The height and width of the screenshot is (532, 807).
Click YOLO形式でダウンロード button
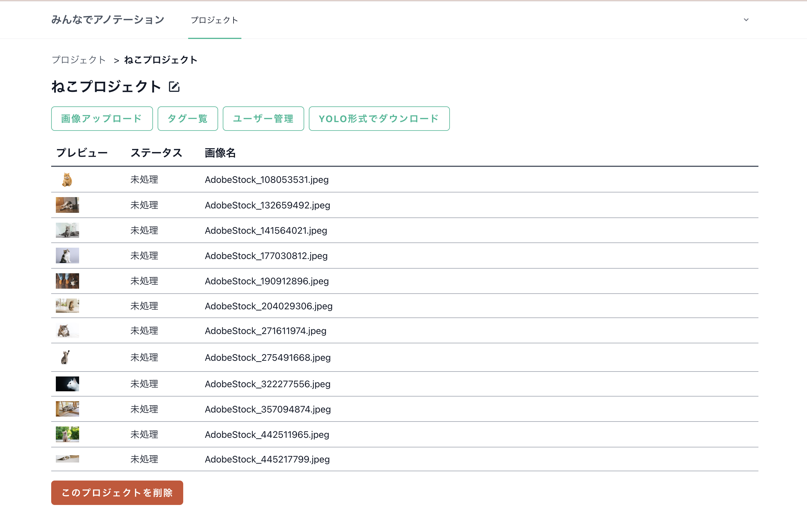(379, 118)
